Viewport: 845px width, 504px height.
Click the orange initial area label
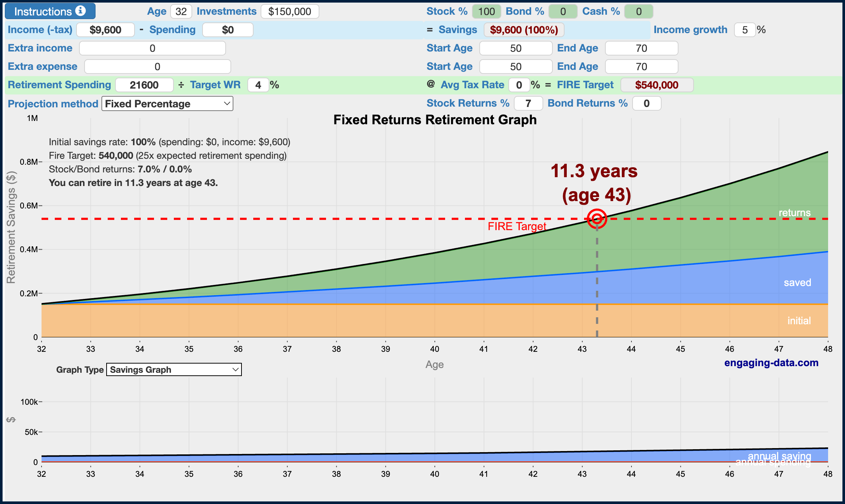[x=799, y=321]
